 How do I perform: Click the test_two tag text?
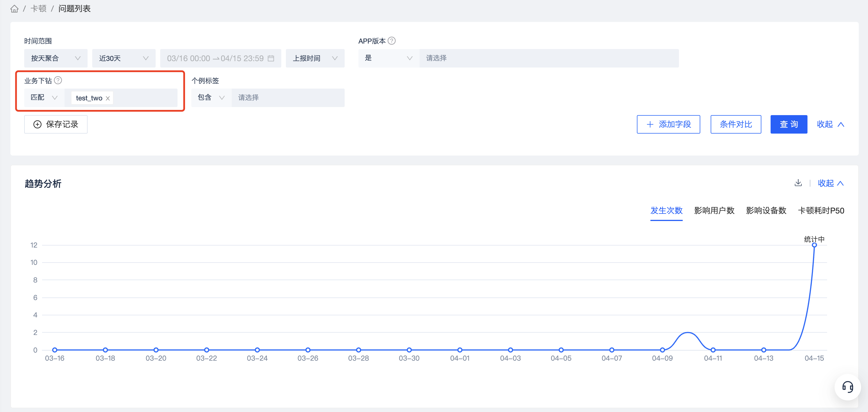(x=89, y=98)
